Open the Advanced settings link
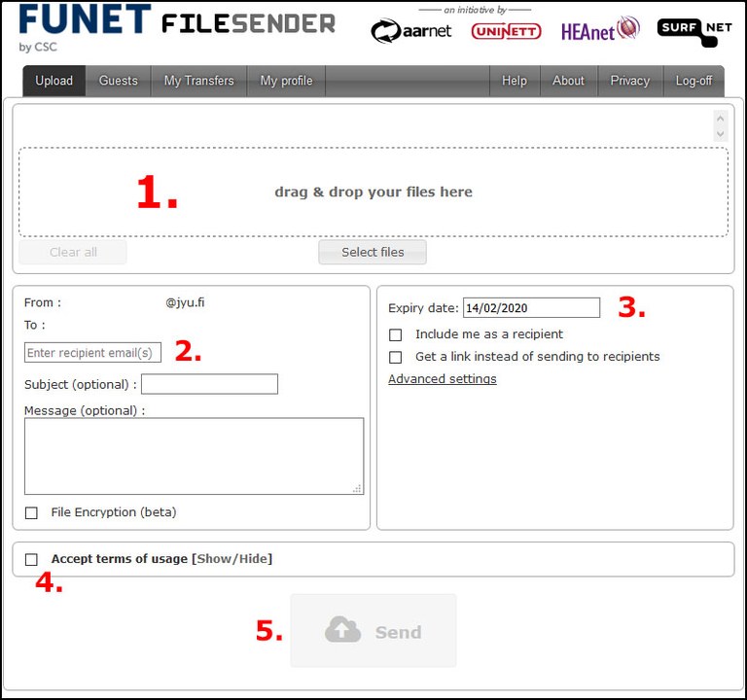Viewport: 747px width, 700px height. [443, 379]
